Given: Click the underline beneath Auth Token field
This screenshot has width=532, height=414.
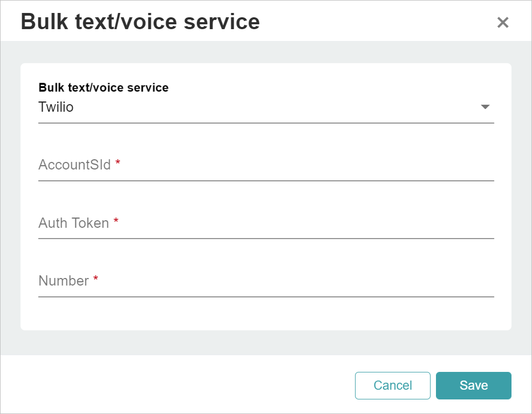Looking at the screenshot, I should click(266, 238).
